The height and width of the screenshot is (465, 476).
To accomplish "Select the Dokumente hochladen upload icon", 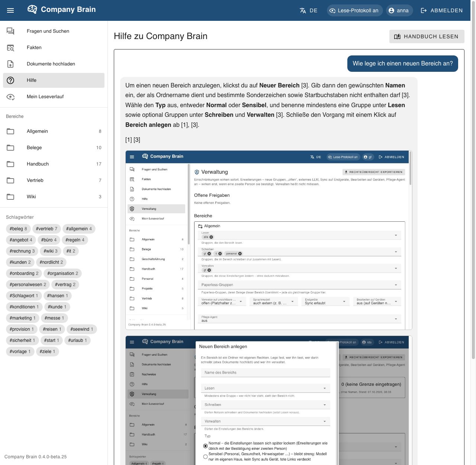I will pyautogui.click(x=10, y=64).
